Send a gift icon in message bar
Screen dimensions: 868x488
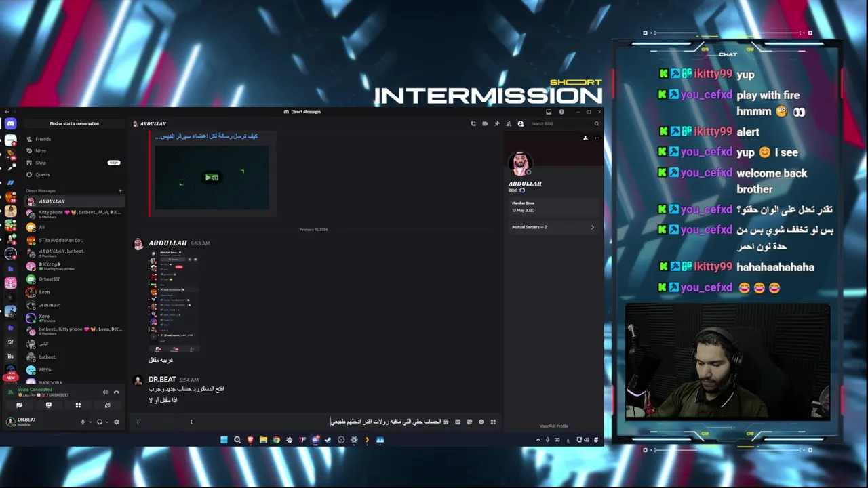[446, 422]
